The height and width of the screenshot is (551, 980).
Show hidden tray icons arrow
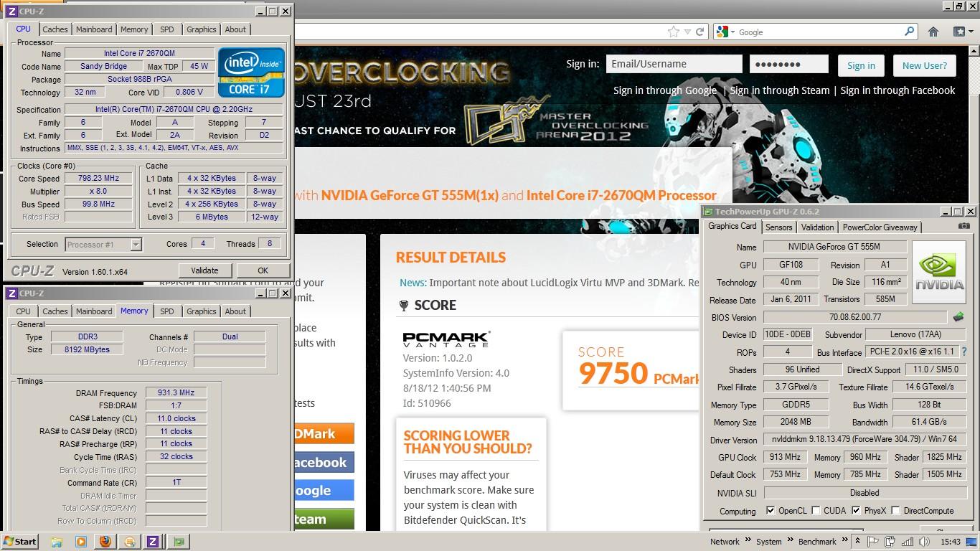pos(857,542)
